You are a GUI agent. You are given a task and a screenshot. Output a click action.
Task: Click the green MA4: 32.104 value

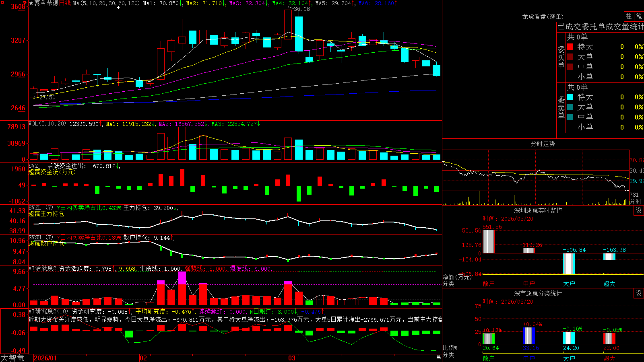point(292,3)
